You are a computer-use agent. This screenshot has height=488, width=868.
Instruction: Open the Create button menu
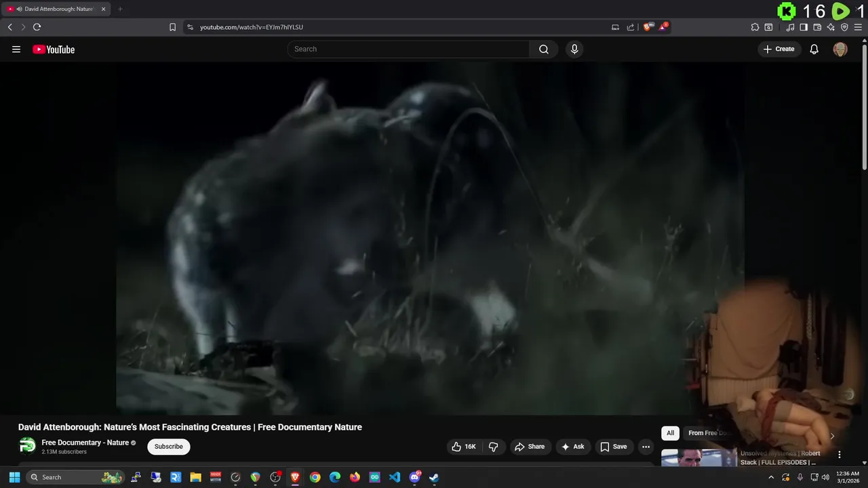779,49
